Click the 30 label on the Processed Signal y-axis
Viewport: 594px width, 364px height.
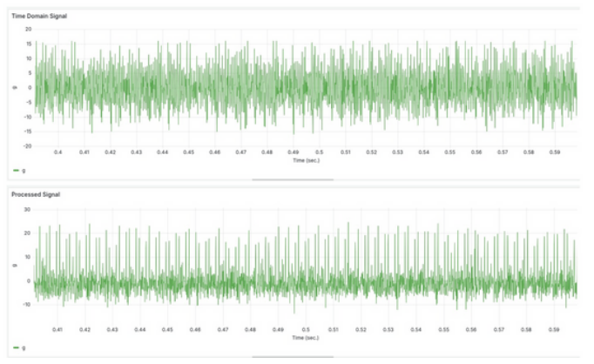tap(27, 209)
